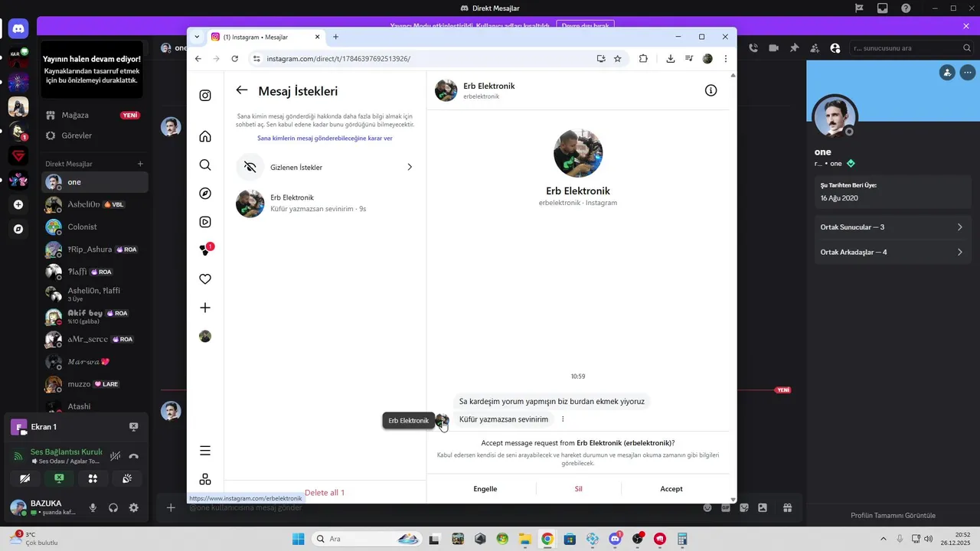The image size is (980, 551).
Task: Open Instagram home icon in sidebar
Action: point(205,136)
